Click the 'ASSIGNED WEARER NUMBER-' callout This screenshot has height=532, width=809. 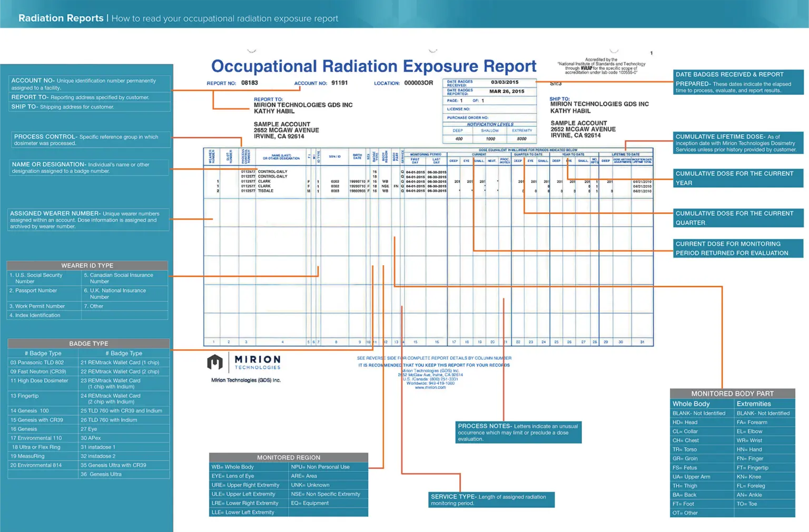[88, 219]
